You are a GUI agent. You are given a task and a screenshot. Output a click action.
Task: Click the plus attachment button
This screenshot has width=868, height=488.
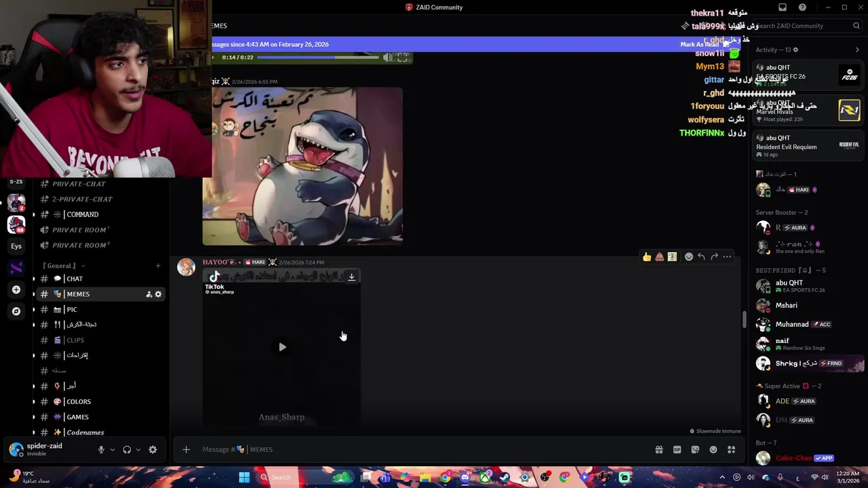pos(186,449)
